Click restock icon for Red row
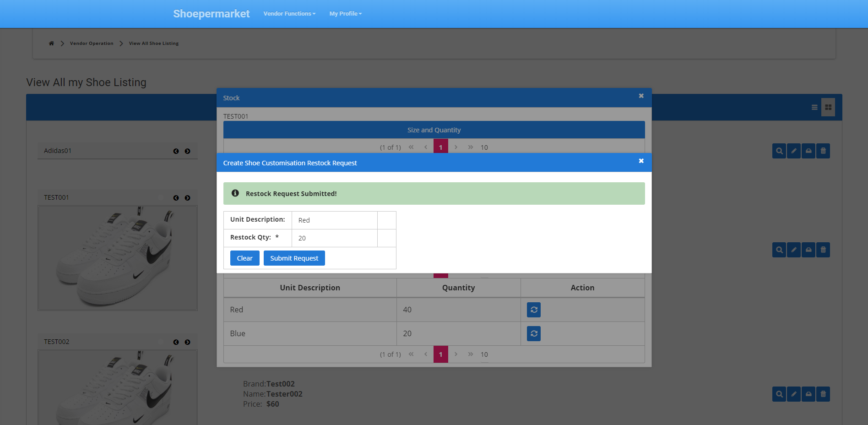Screen dimensions: 868x425 (x=534, y=310)
